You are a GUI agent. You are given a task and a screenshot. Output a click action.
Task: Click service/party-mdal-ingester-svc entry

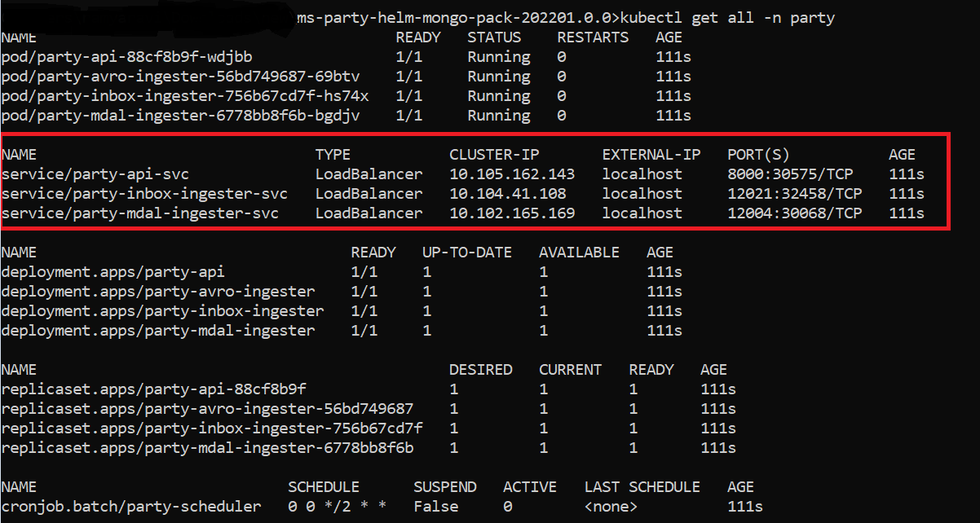(x=140, y=213)
